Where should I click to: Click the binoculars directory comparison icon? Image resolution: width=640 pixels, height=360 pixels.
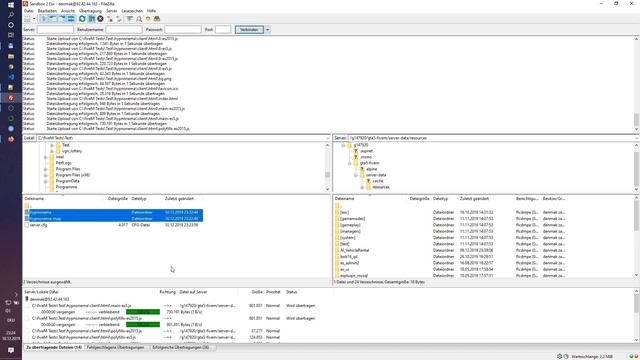click(157, 19)
